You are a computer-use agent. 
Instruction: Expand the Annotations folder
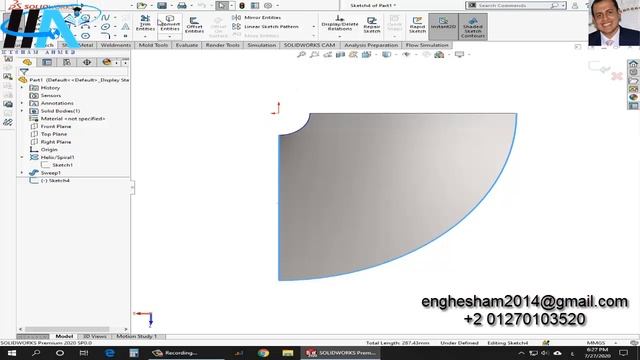22,103
